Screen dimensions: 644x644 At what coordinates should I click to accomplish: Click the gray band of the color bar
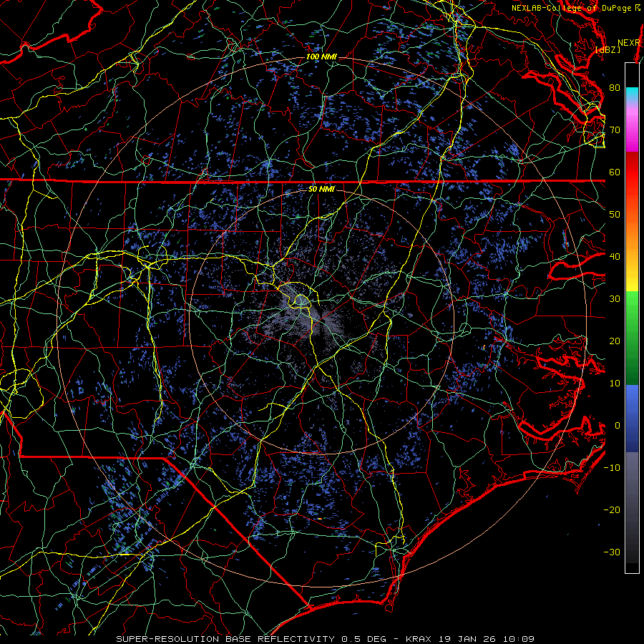(632, 507)
